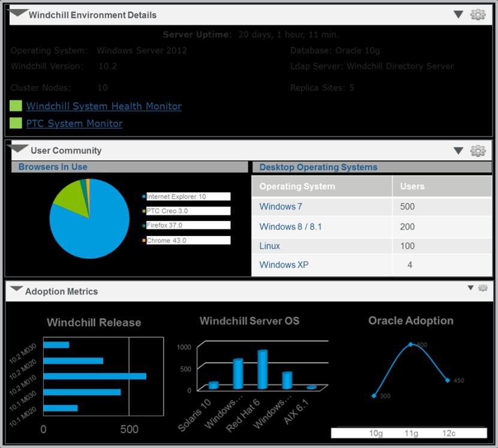Select the "Windows Server 2012" operating system value
The height and width of the screenshot is (448, 498).
pyautogui.click(x=142, y=50)
